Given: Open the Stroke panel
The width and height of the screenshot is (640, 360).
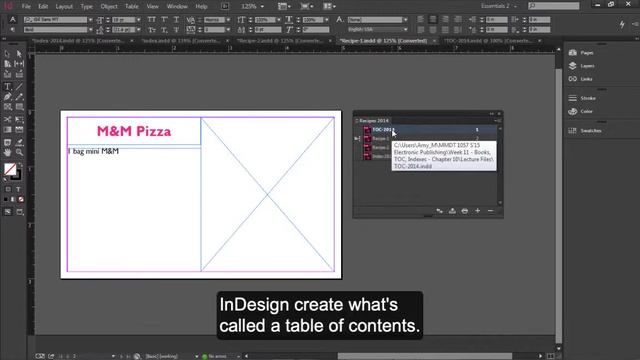Looking at the screenshot, I should coord(582,98).
